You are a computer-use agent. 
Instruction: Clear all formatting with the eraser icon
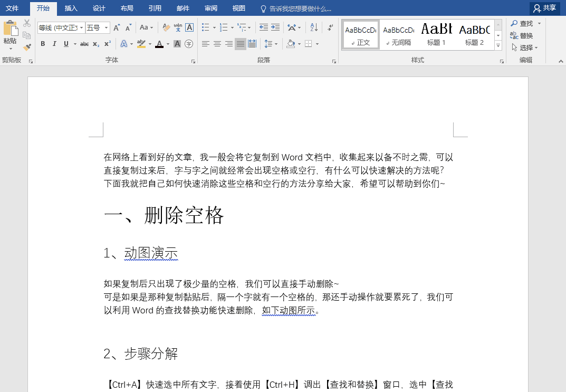(x=166, y=27)
